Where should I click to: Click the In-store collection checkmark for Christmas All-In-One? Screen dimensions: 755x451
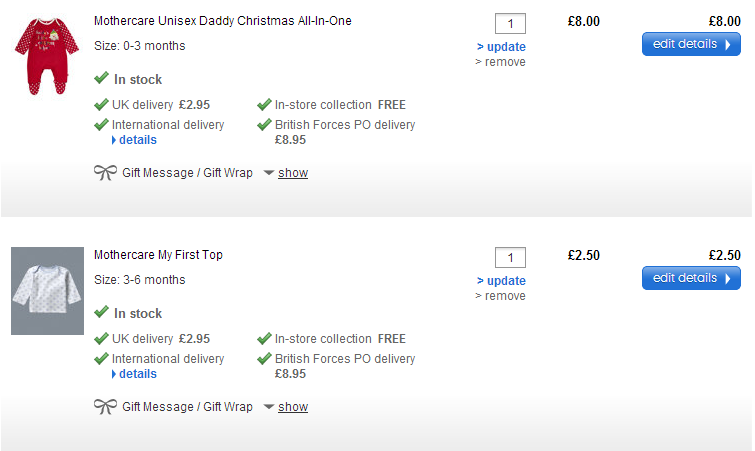pos(264,104)
